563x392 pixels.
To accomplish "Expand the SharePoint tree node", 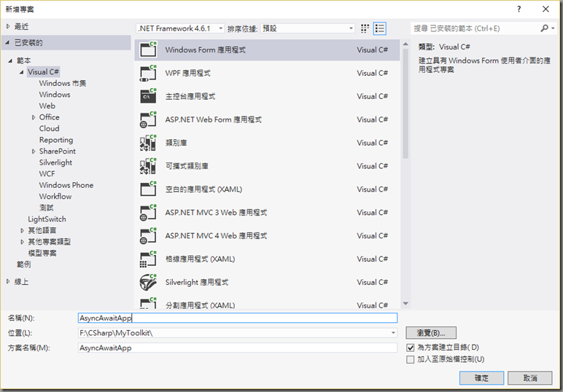I will pyautogui.click(x=34, y=152).
